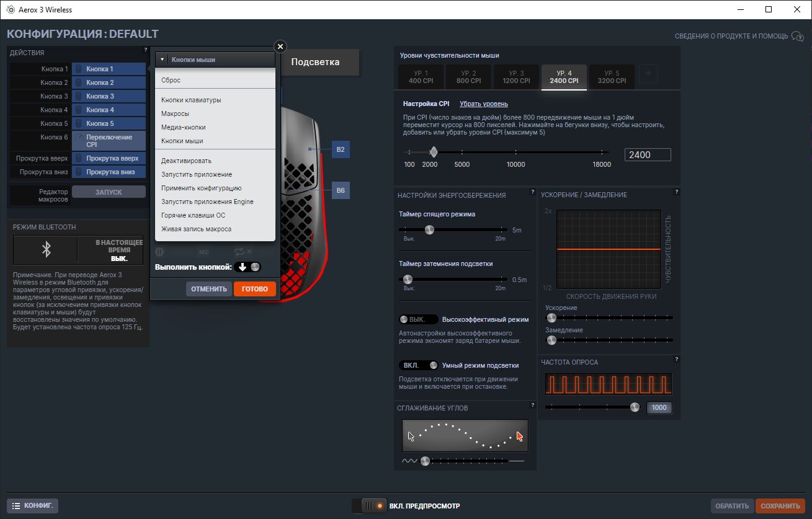Click Таймер спящего режима slider handle

429,229
